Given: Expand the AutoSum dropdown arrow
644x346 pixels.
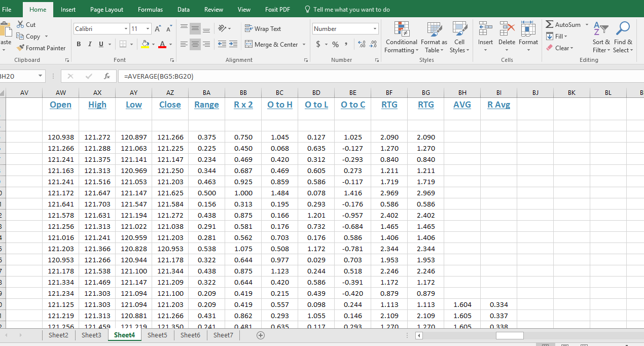Looking at the screenshot, I should (587, 25).
